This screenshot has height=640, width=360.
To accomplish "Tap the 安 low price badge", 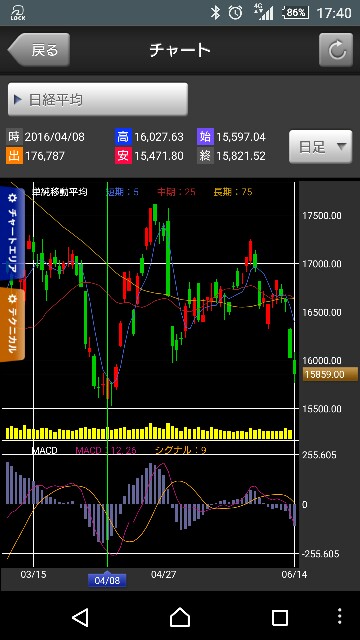I will (x=123, y=156).
